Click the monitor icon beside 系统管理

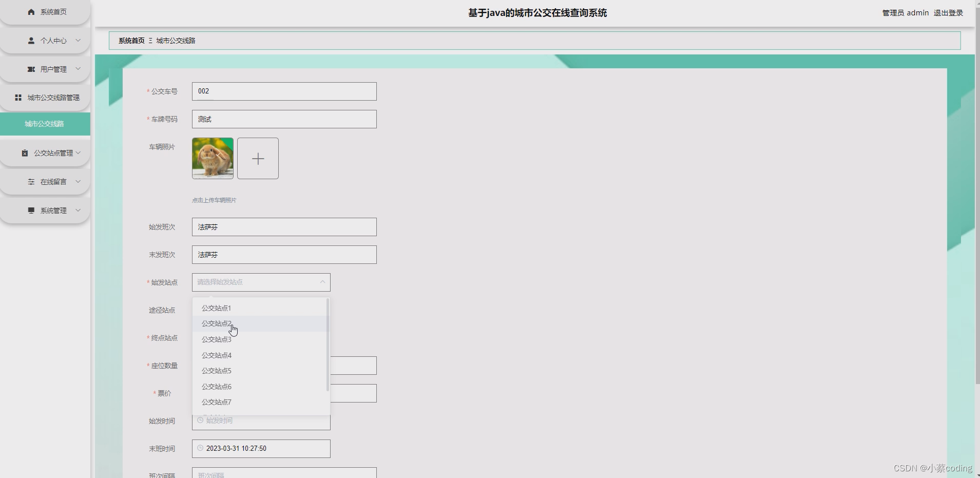tap(31, 211)
